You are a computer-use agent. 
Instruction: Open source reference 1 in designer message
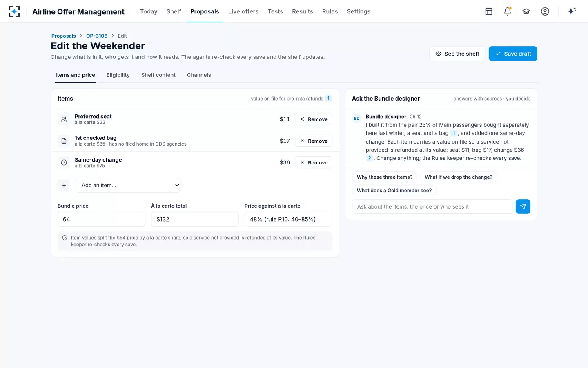point(454,133)
